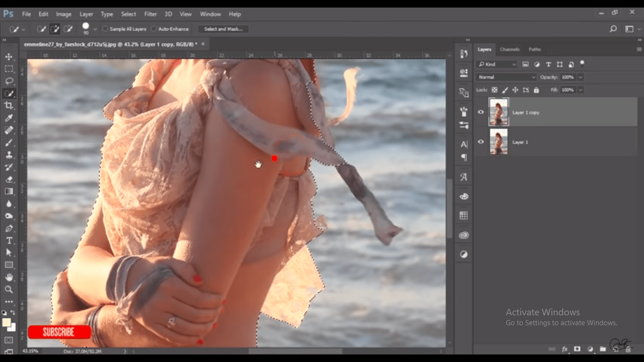Open the Filter menu
Image resolution: width=644 pixels, height=362 pixels.
point(150,14)
